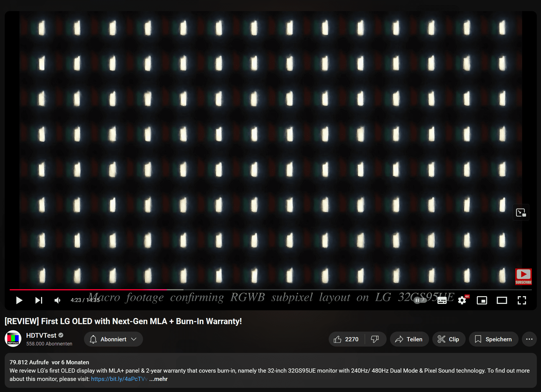Play the paused video
Image resolution: width=541 pixels, height=392 pixels.
click(19, 300)
